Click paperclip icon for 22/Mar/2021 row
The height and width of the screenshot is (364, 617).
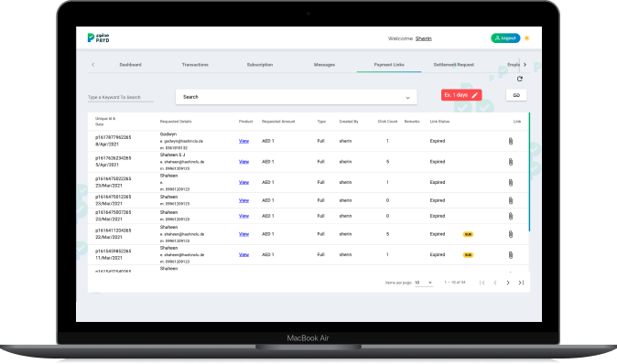click(511, 234)
